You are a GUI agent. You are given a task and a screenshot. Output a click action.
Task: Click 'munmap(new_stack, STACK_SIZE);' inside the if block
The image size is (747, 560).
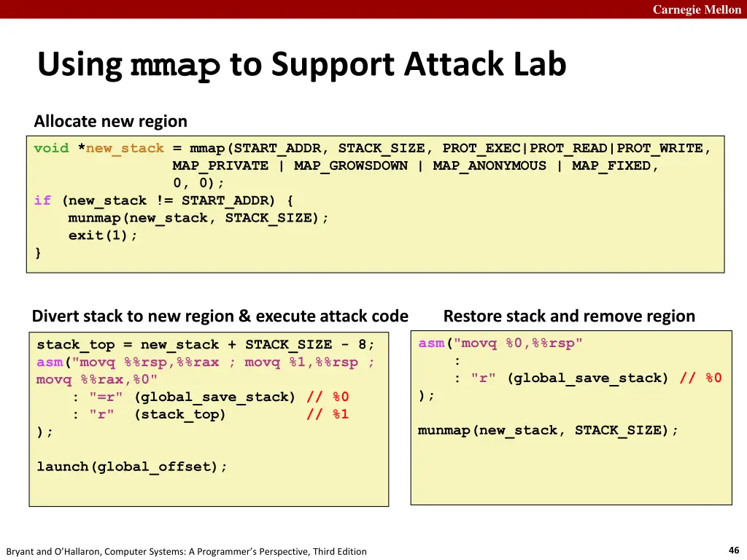(198, 218)
